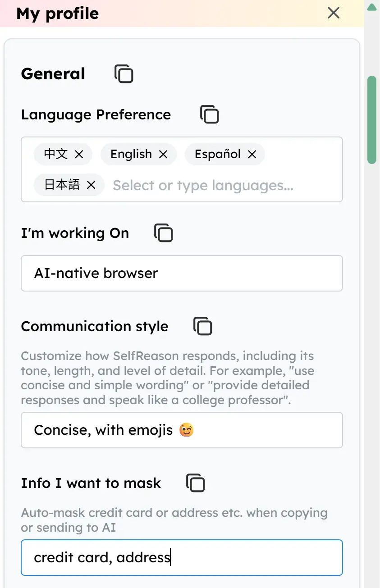Click the green scrollbar thumb
This screenshot has width=380, height=588.
tap(372, 120)
